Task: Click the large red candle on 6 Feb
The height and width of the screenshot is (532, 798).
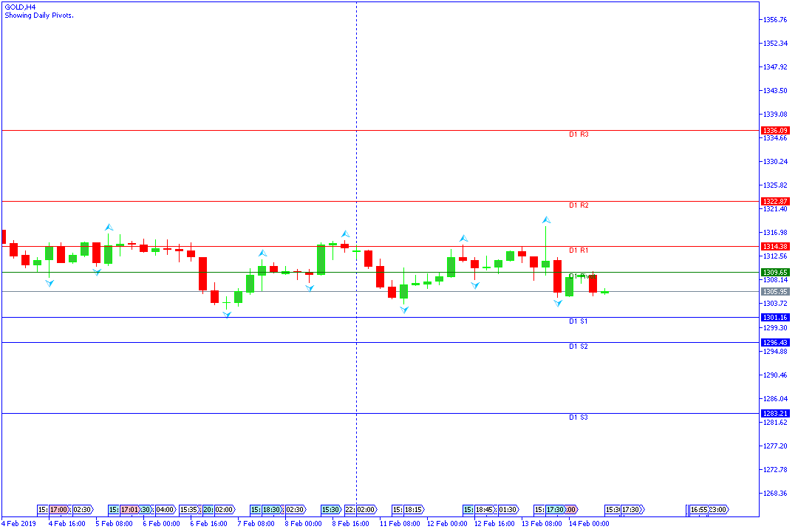Action: coord(202,273)
